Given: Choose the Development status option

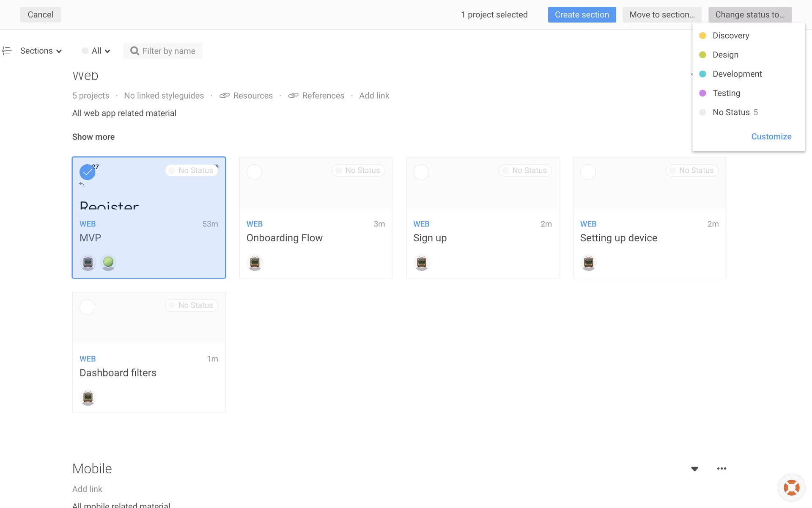Looking at the screenshot, I should point(737,74).
